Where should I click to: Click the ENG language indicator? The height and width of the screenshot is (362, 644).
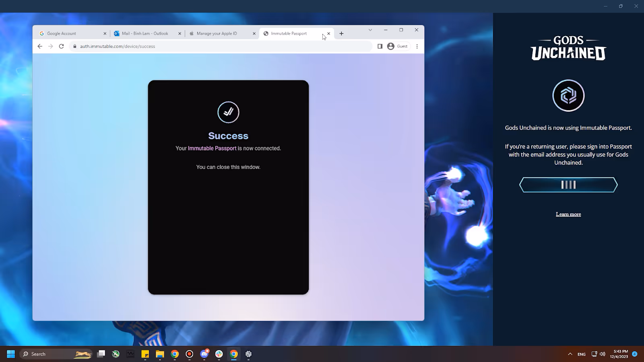[582, 354]
